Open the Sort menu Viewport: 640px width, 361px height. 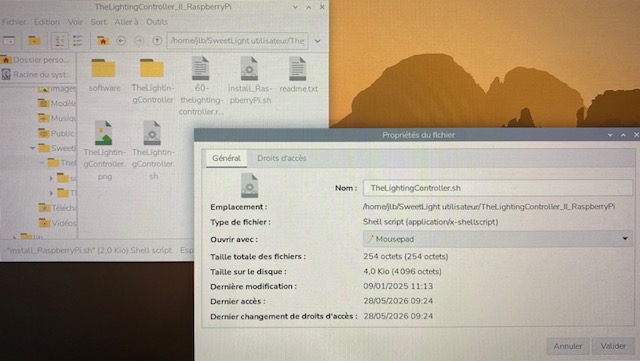coord(98,22)
